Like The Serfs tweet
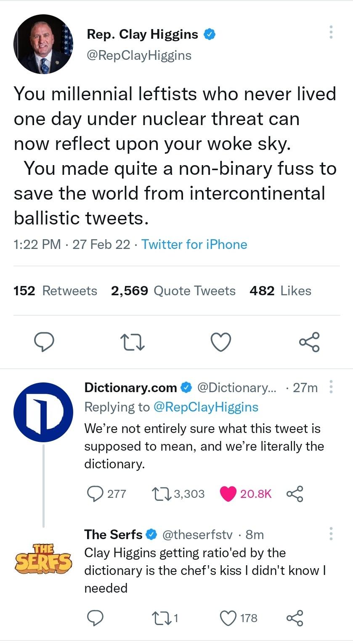The width and height of the screenshot is (353, 644). click(x=228, y=618)
